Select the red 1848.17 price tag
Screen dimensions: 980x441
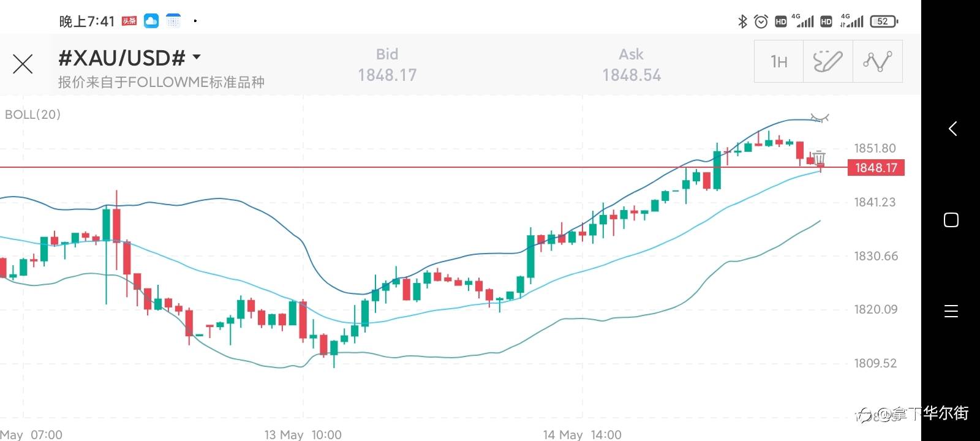[876, 168]
